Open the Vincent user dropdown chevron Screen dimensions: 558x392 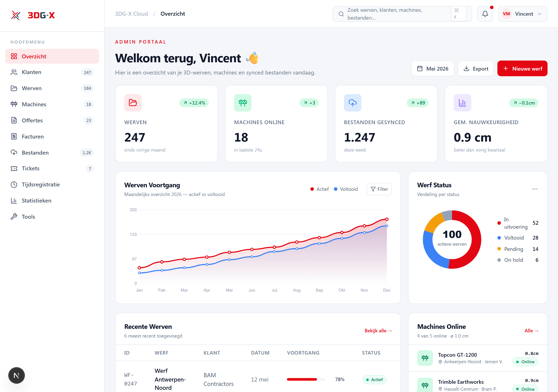(x=540, y=14)
